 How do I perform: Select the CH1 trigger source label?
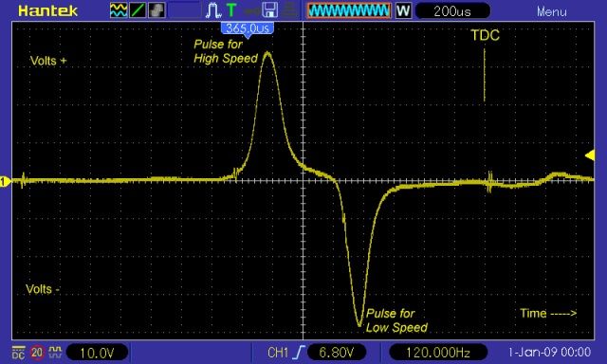278,353
